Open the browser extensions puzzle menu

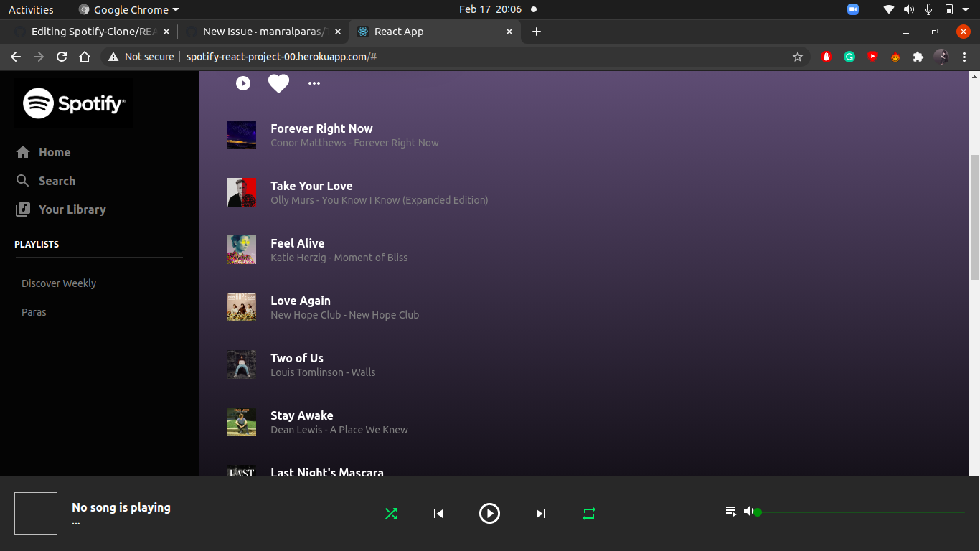[918, 56]
